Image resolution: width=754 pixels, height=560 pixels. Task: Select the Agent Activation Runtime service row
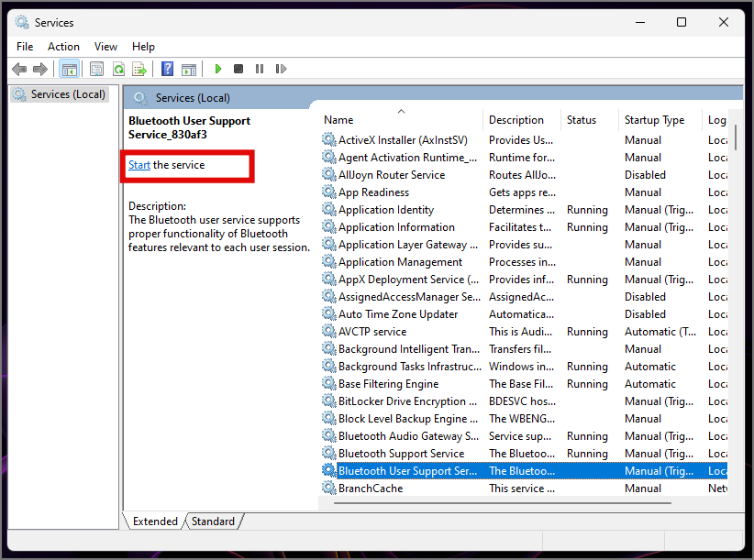pos(524,157)
